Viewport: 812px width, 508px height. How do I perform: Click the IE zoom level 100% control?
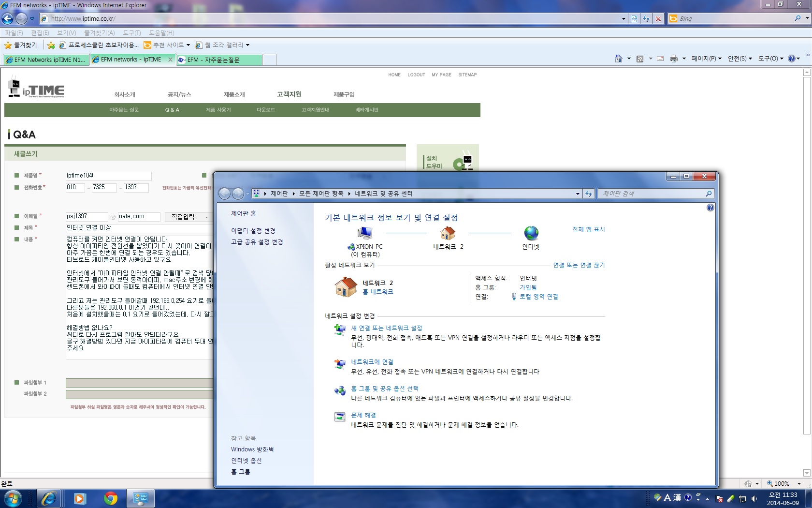coord(783,483)
